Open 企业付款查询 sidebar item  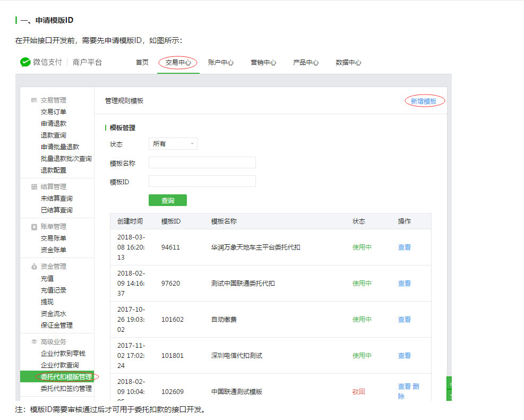click(60, 365)
